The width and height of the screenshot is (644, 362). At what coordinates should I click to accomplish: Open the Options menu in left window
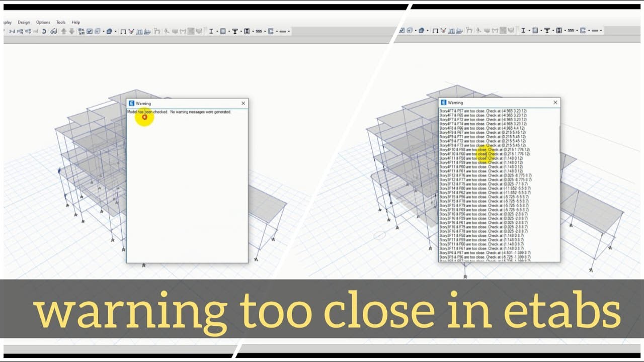[43, 22]
